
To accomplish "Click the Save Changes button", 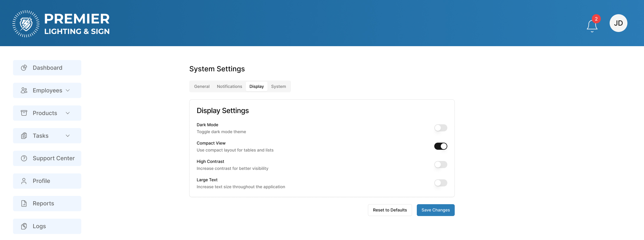I will (435, 210).
